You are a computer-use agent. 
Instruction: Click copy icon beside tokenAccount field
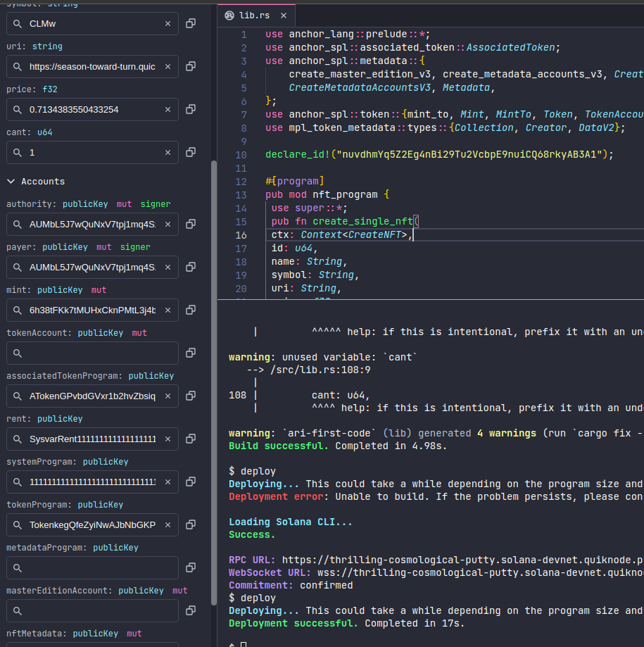point(191,353)
